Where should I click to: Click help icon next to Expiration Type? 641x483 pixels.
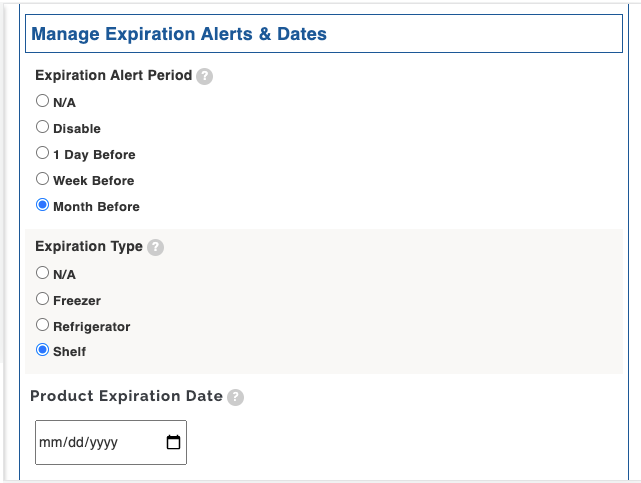point(155,247)
